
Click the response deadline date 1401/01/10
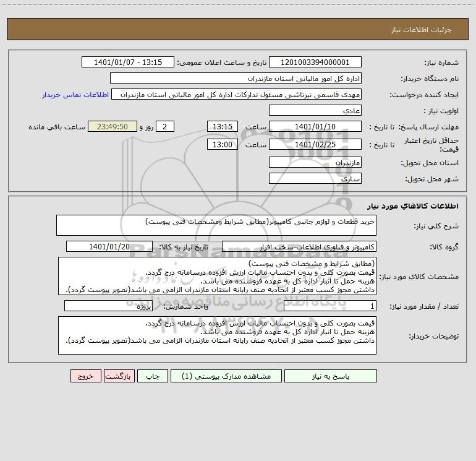[315, 126]
